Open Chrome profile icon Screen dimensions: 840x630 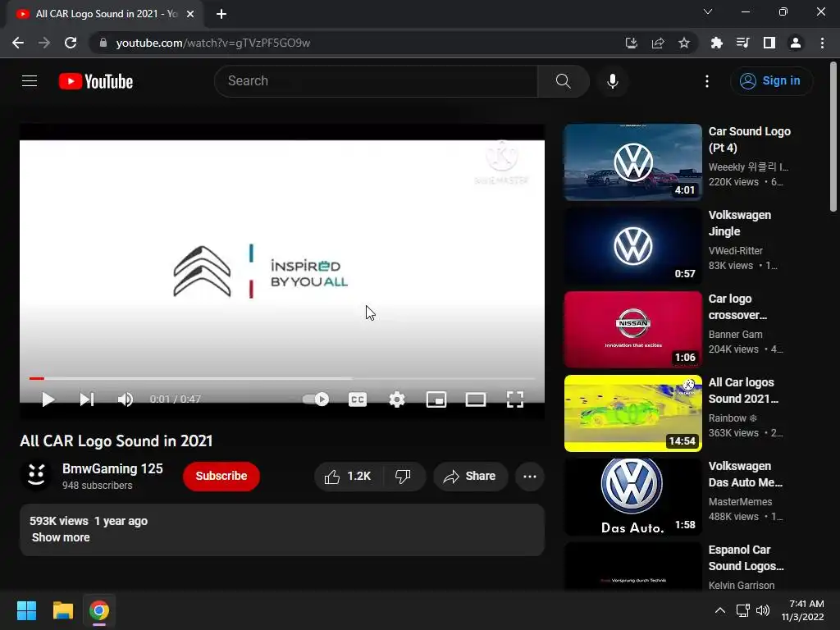[x=796, y=43]
